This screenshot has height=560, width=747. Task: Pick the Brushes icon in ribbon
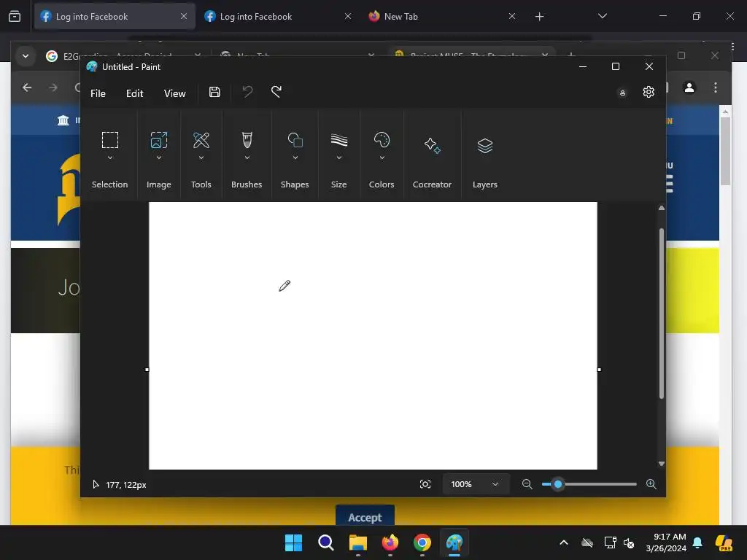point(247,140)
